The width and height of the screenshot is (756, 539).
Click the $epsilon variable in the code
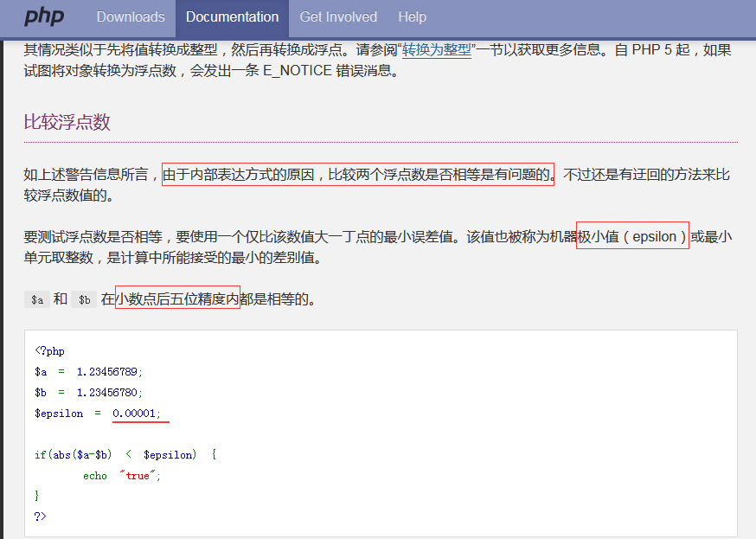point(58,413)
